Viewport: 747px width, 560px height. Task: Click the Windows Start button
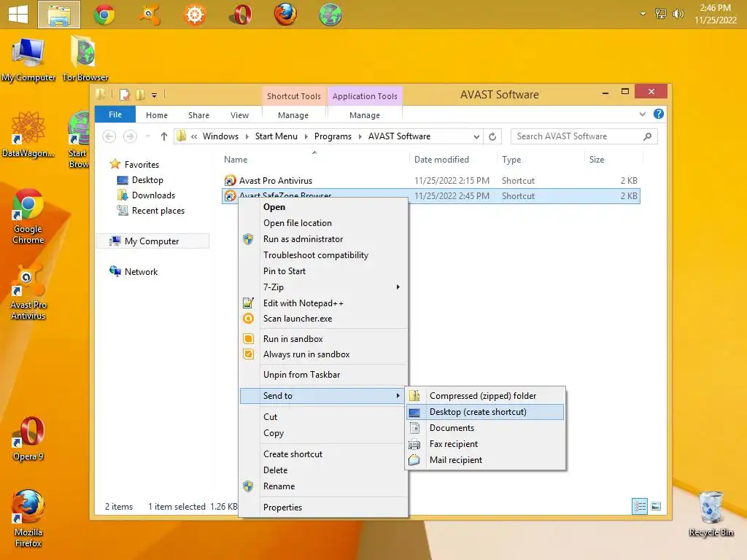18,14
